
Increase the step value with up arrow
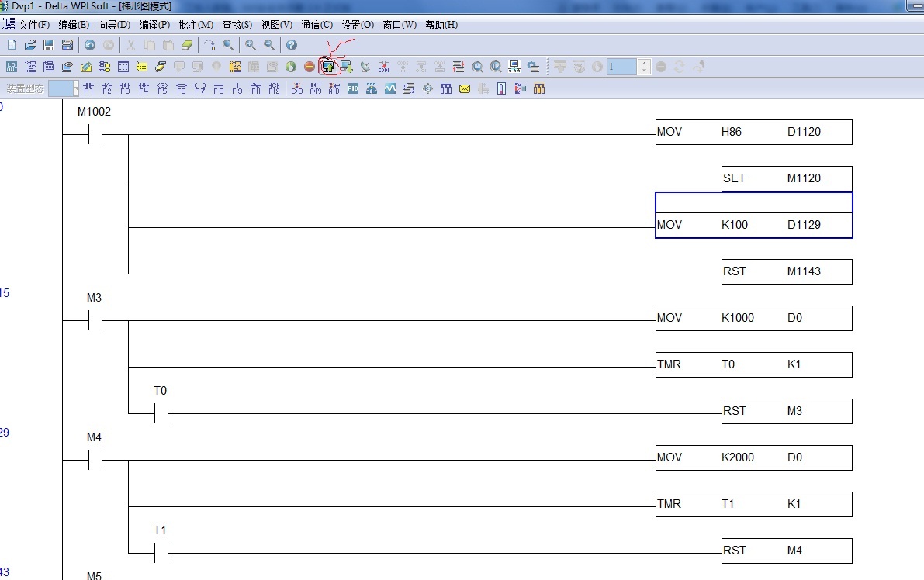[x=644, y=63]
